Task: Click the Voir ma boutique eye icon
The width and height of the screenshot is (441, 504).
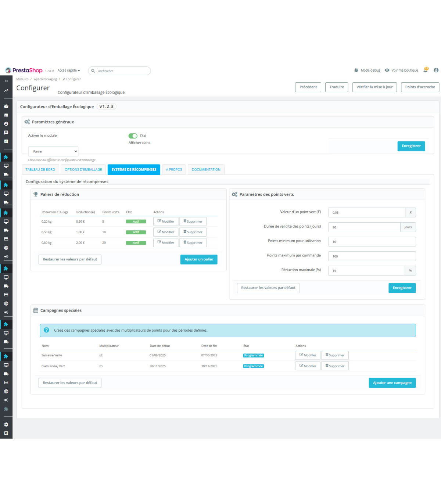Action: [x=387, y=70]
